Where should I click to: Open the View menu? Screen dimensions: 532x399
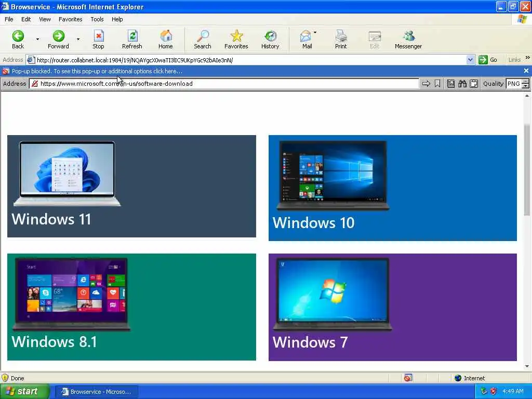(45, 19)
